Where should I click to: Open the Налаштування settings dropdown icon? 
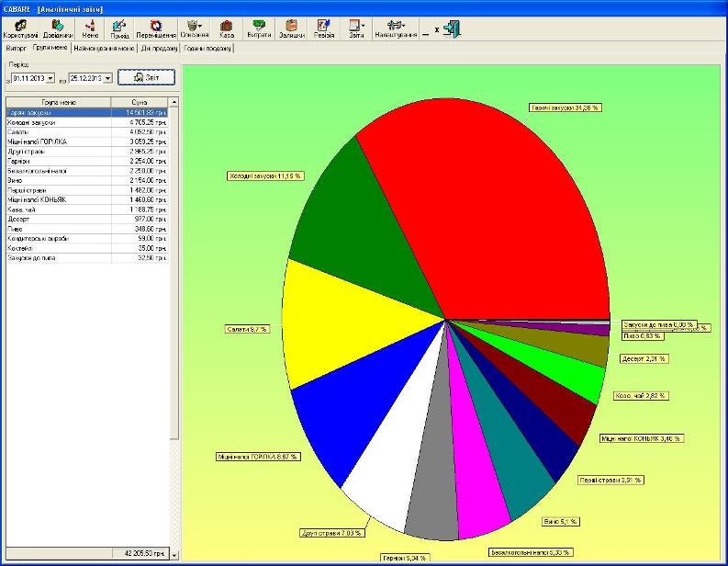(396, 28)
